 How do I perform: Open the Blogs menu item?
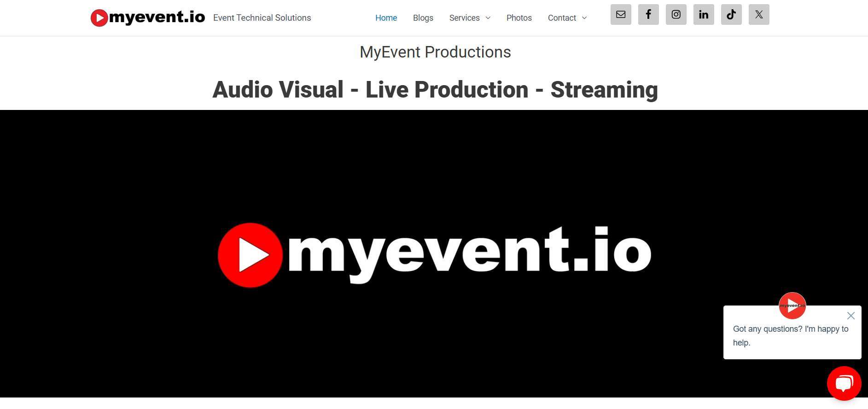point(423,18)
